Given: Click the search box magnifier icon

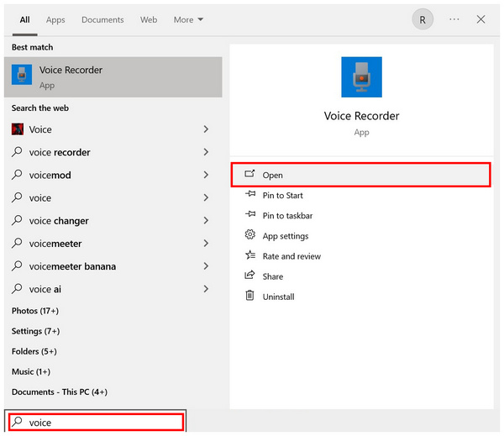Looking at the screenshot, I should [17, 421].
